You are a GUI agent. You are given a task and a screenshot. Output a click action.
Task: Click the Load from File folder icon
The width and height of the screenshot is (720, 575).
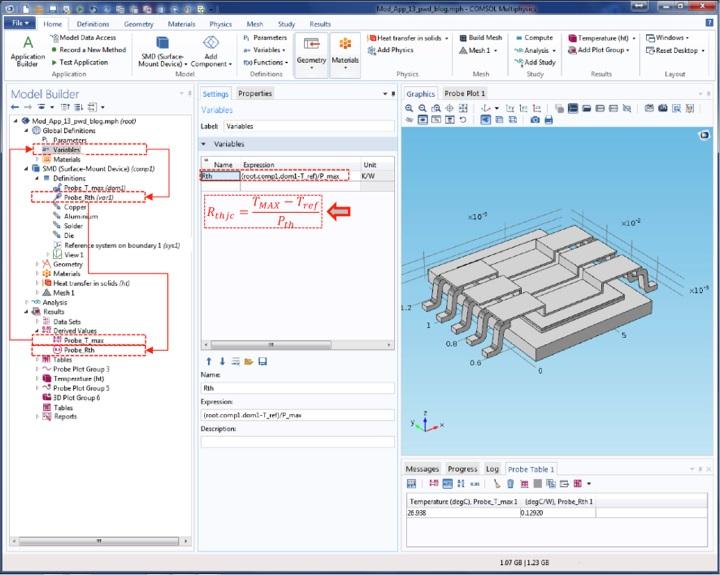tap(249, 361)
